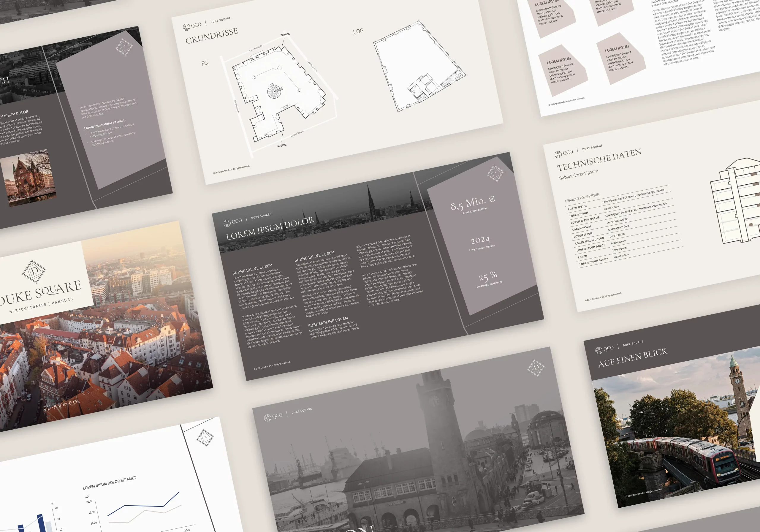The height and width of the screenshot is (532, 760).
Task: Click the 25 % figure on the mauve panel
Action: (488, 276)
